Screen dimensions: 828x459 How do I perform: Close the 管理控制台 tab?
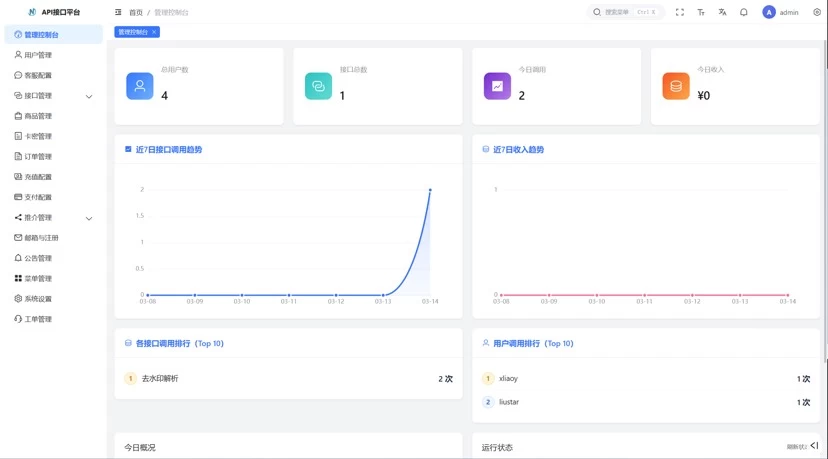tap(153, 32)
